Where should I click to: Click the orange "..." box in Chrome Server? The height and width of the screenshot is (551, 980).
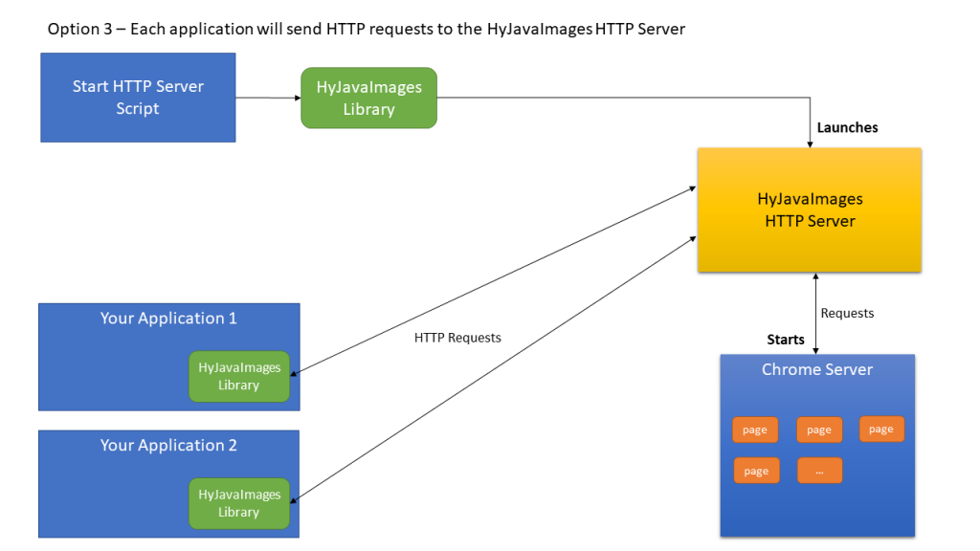tap(819, 471)
